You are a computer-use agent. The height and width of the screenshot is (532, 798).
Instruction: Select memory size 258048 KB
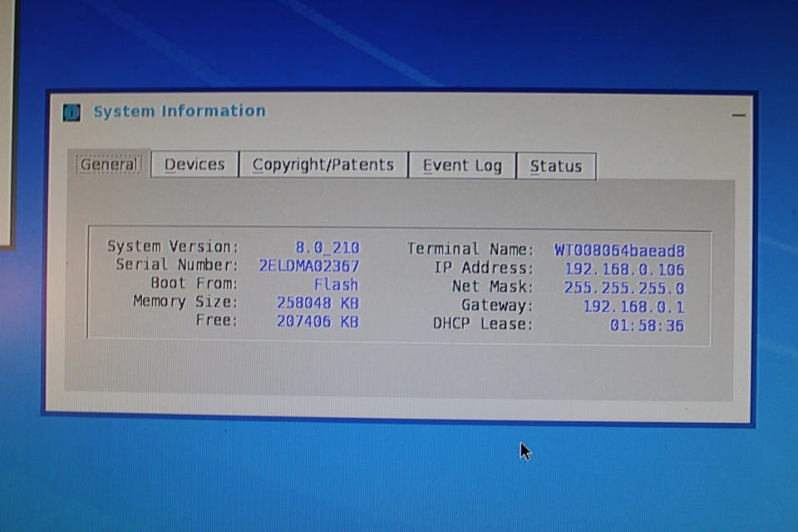(318, 303)
